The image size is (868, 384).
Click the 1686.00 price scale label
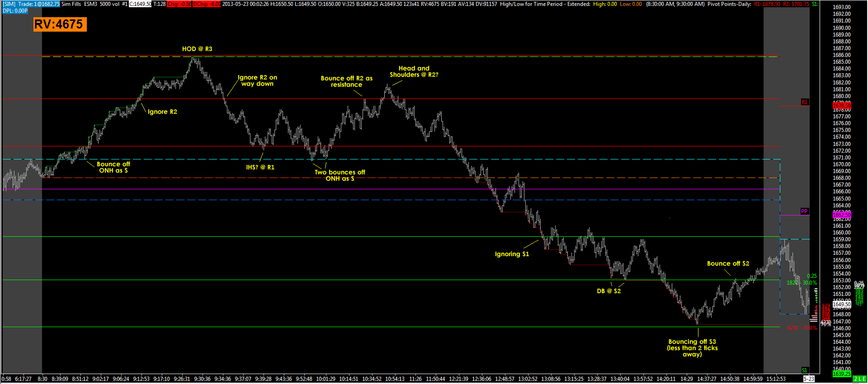(x=842, y=55)
